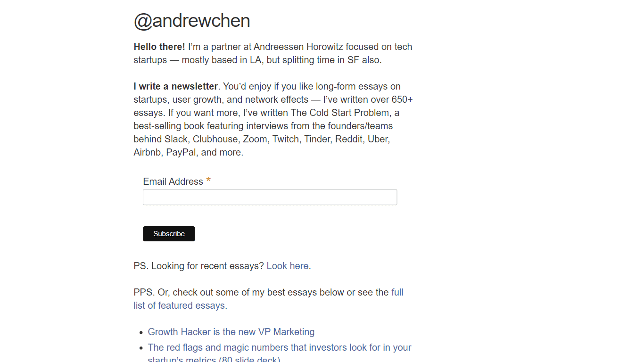Open the red flags and magic numbers essay
644x362 pixels.
pos(280,354)
